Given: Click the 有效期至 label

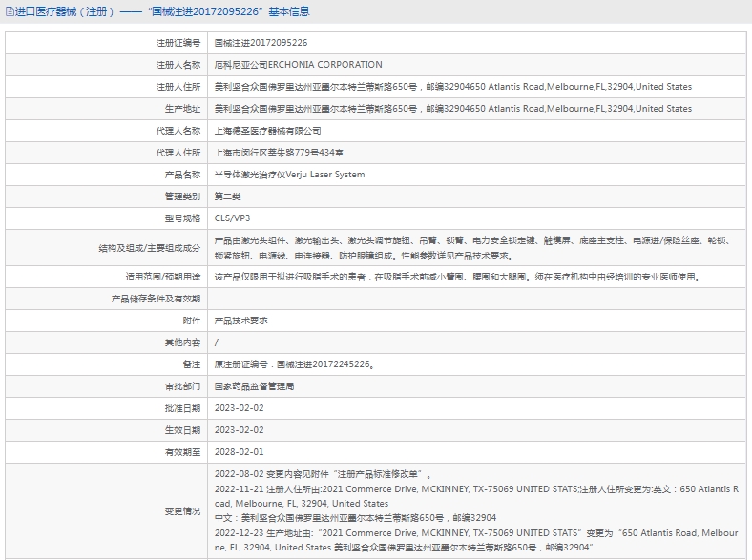Looking at the screenshot, I should pos(182,452).
